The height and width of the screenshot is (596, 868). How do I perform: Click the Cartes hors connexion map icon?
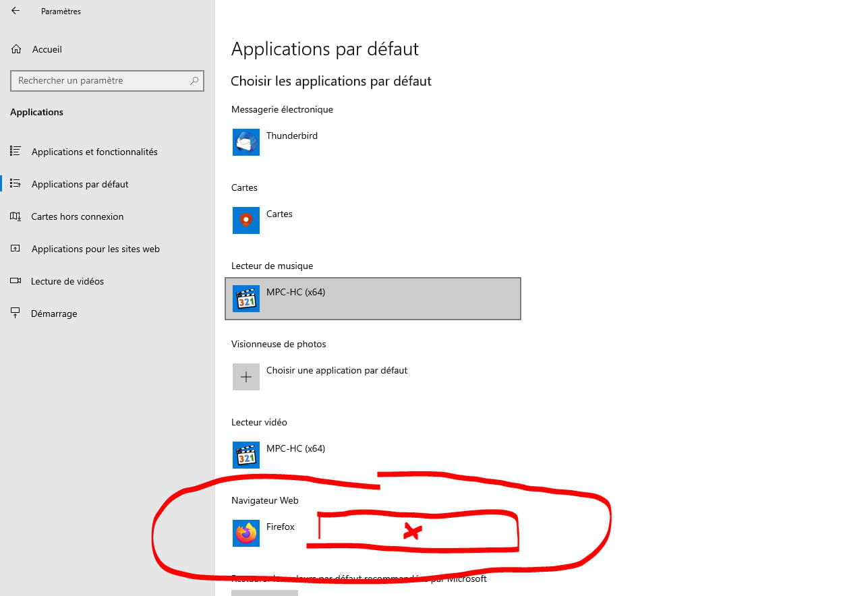tap(16, 216)
